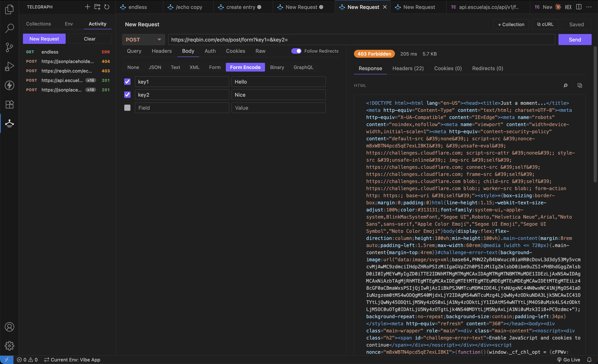Click the HEX editor toolbar icon
This screenshot has height=364, width=598.
tap(568, 7)
